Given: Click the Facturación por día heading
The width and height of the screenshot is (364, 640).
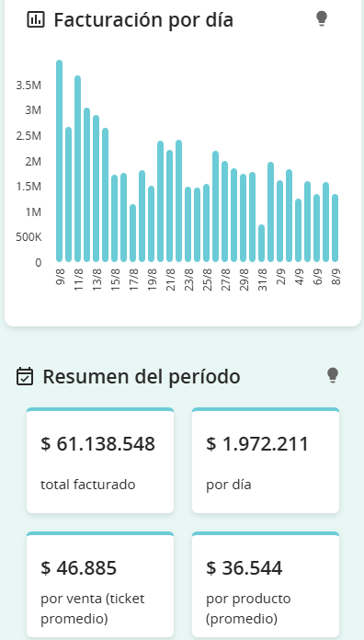Looking at the screenshot, I should [x=143, y=19].
